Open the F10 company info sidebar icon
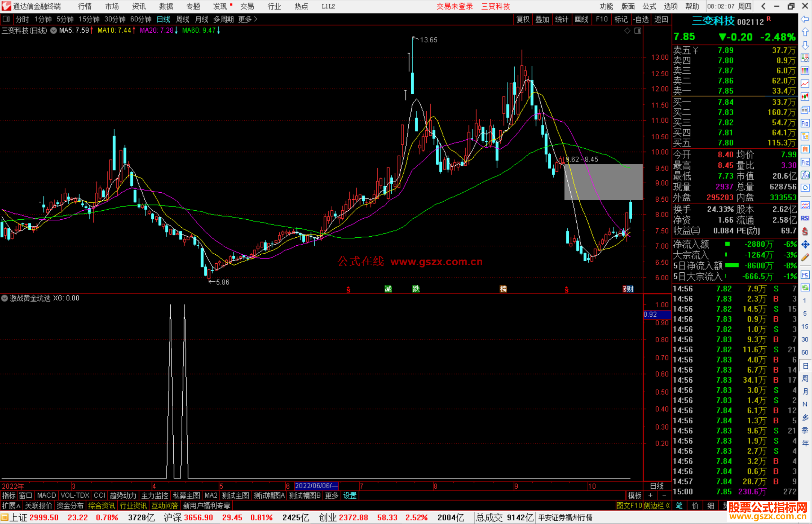This screenshot has height=524, width=812. coord(805,123)
